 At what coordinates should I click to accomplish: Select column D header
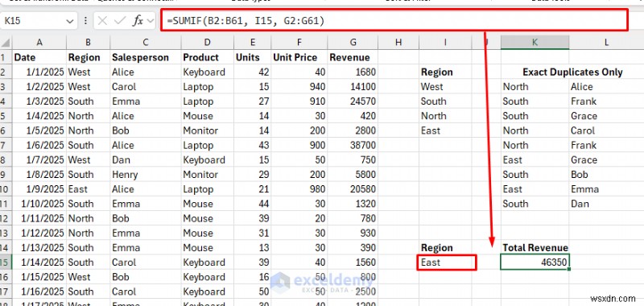pos(207,43)
